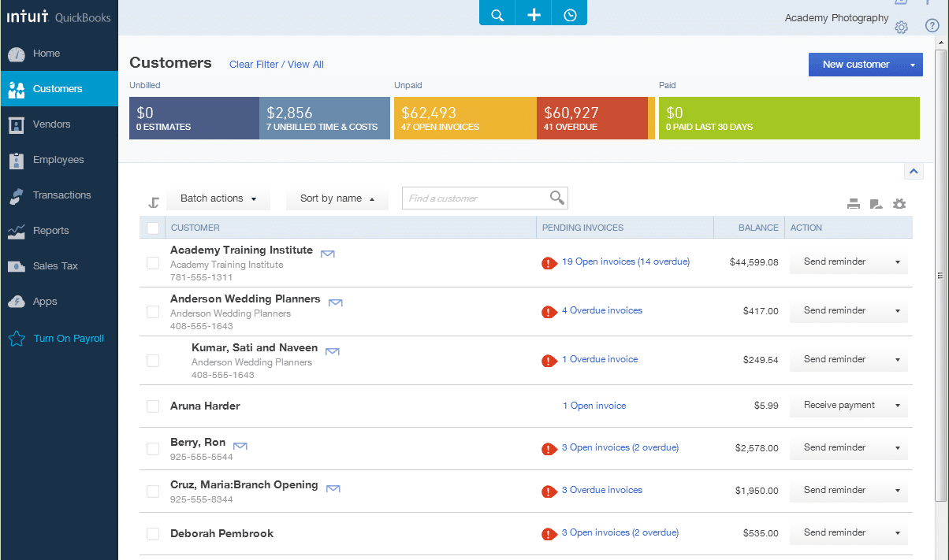Click the plus Create icon

click(534, 15)
